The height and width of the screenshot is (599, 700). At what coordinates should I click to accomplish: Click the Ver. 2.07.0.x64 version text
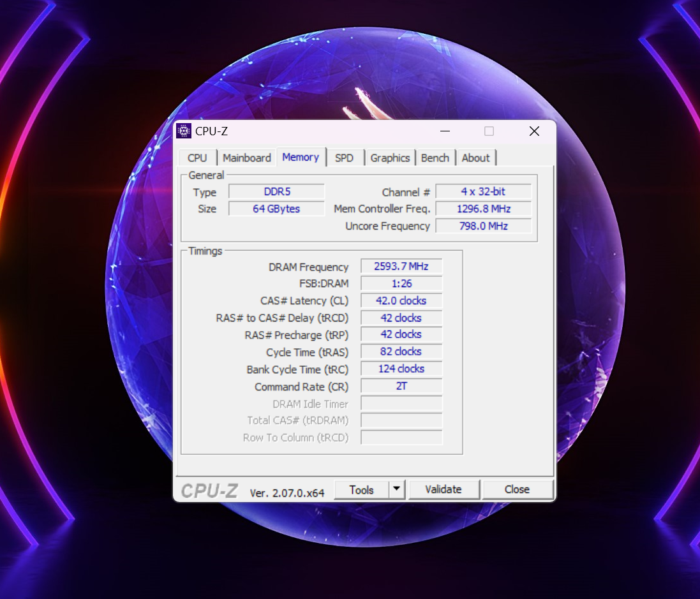click(x=287, y=493)
